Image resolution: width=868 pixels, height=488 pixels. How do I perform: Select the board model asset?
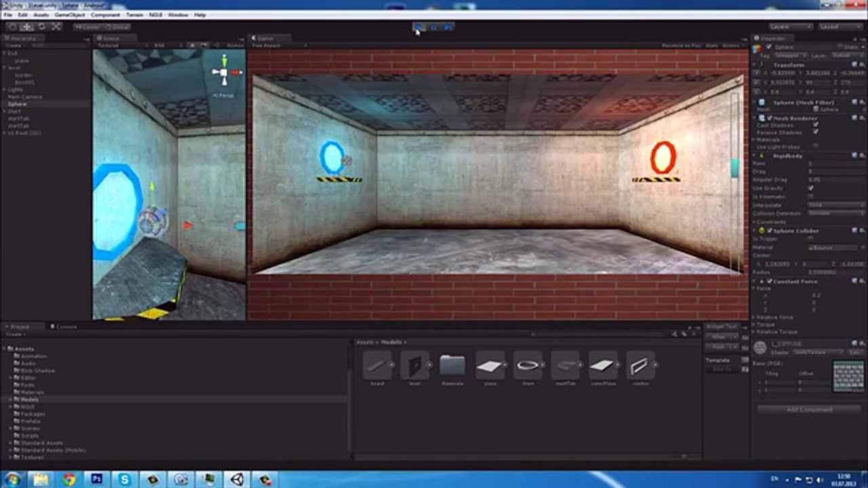pos(377,369)
